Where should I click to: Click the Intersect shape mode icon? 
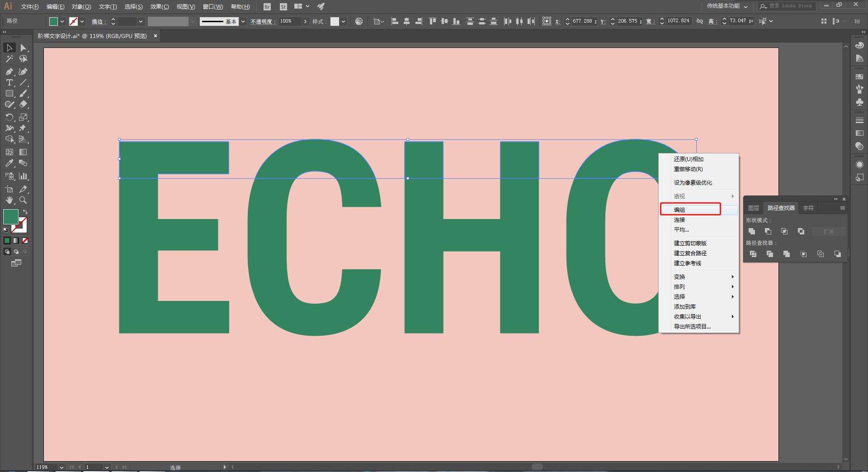click(x=784, y=231)
